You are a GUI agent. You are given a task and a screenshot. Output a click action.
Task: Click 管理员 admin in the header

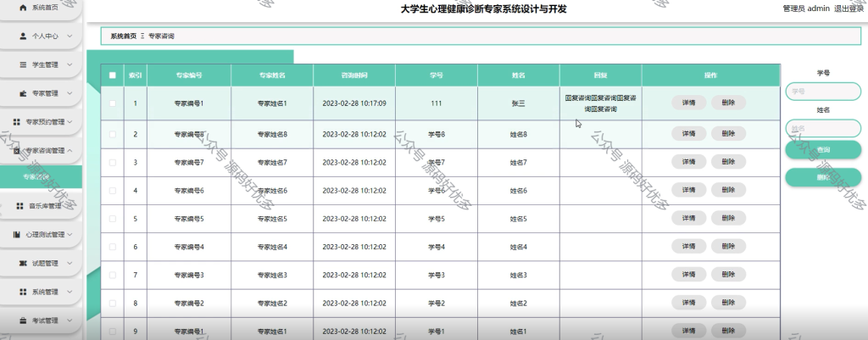(806, 8)
